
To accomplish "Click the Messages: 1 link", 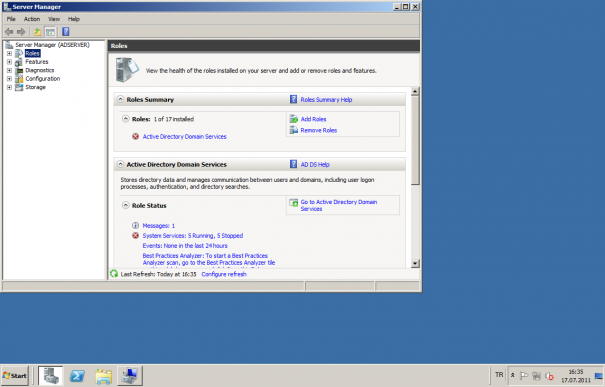I will [159, 226].
